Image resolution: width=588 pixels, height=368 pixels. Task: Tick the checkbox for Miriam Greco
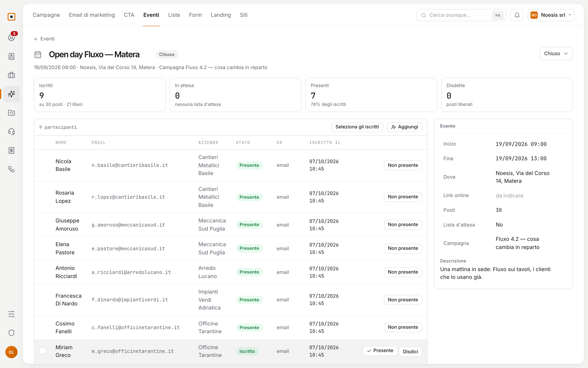pyautogui.click(x=42, y=351)
